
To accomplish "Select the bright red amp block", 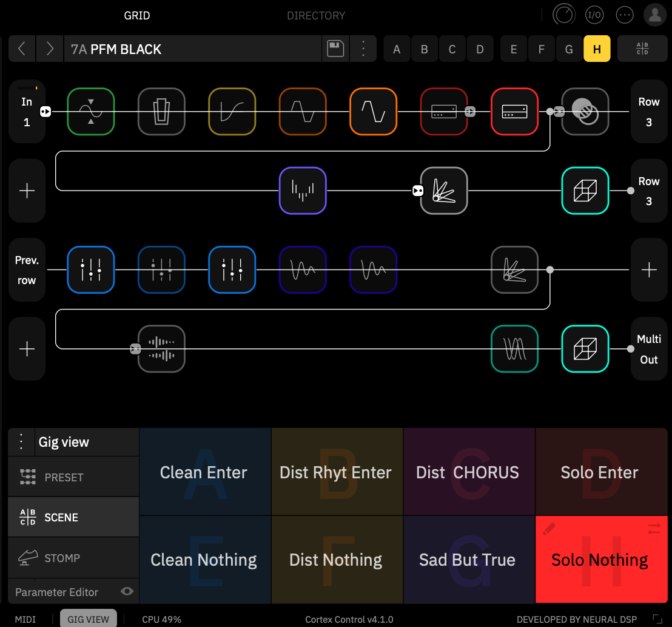I will 514,112.
